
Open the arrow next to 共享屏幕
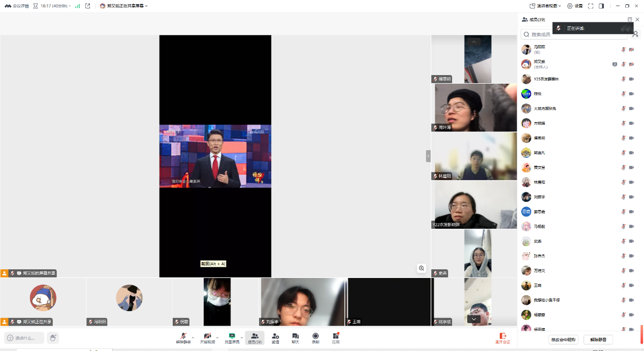(x=242, y=338)
